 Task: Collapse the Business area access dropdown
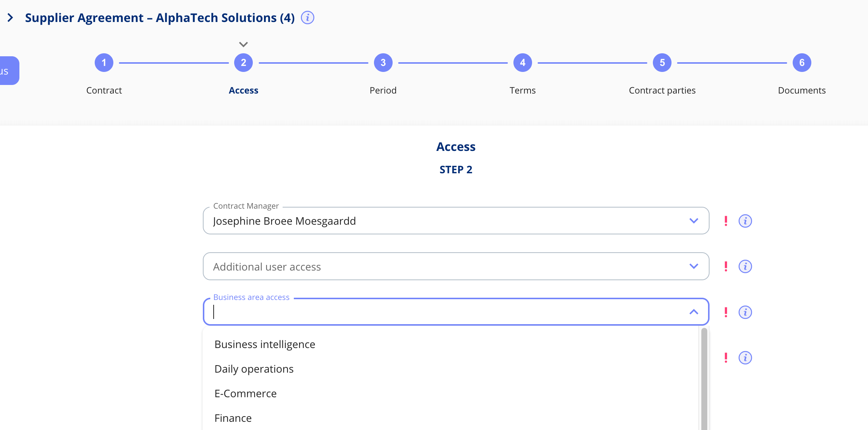coord(694,312)
